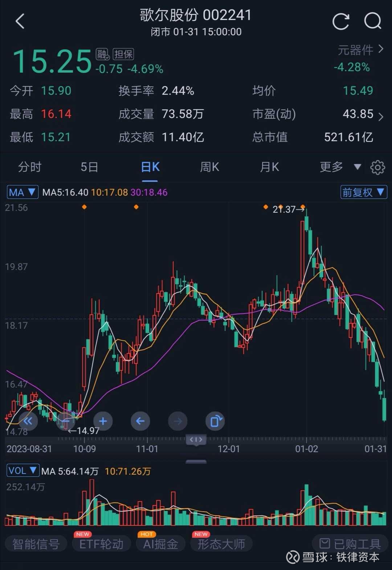
Task: Tap the 252.14万 volume axis label
Action: [25, 487]
